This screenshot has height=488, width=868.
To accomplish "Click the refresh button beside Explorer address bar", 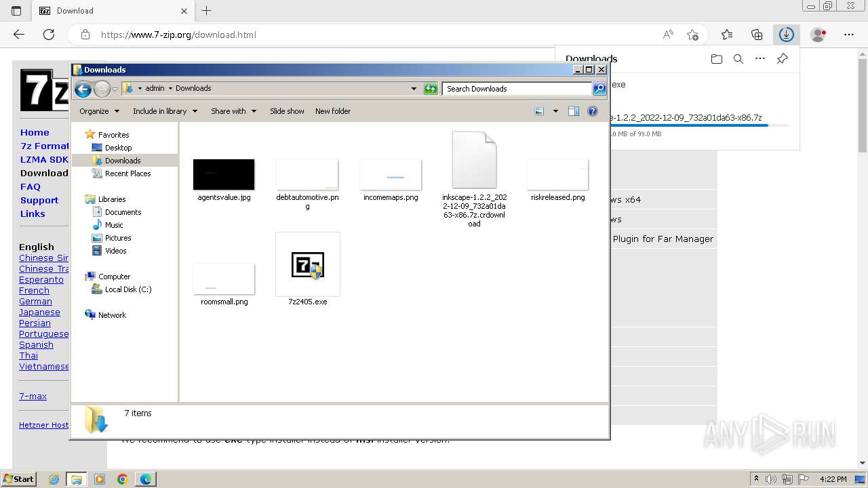I will 431,89.
